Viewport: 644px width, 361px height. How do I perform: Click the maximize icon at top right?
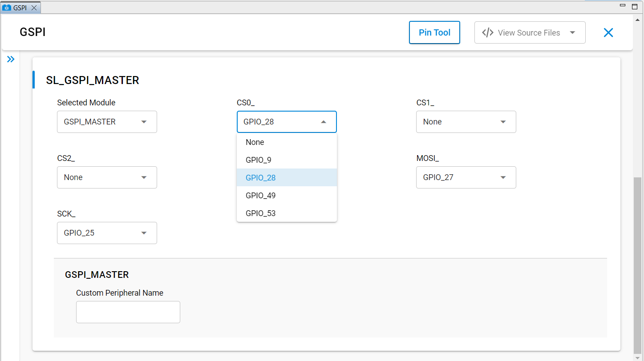(635, 6)
